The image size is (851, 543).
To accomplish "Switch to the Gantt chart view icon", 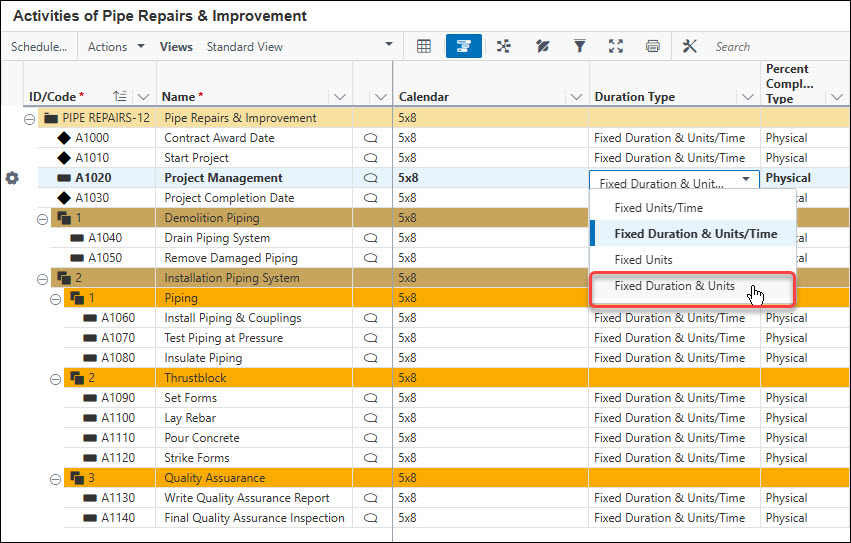I will 464,46.
